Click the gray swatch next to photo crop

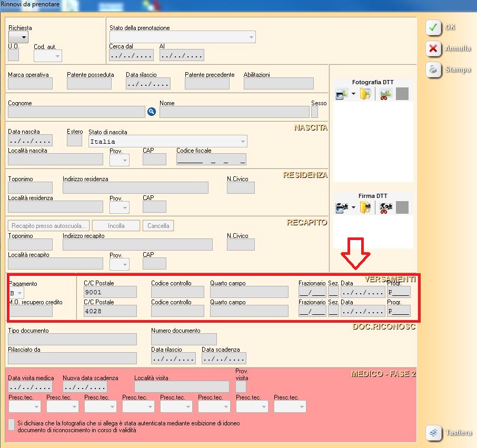tap(402, 94)
